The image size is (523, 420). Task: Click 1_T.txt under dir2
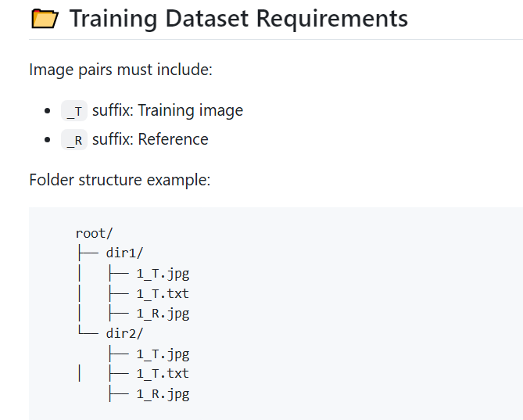pos(163,374)
